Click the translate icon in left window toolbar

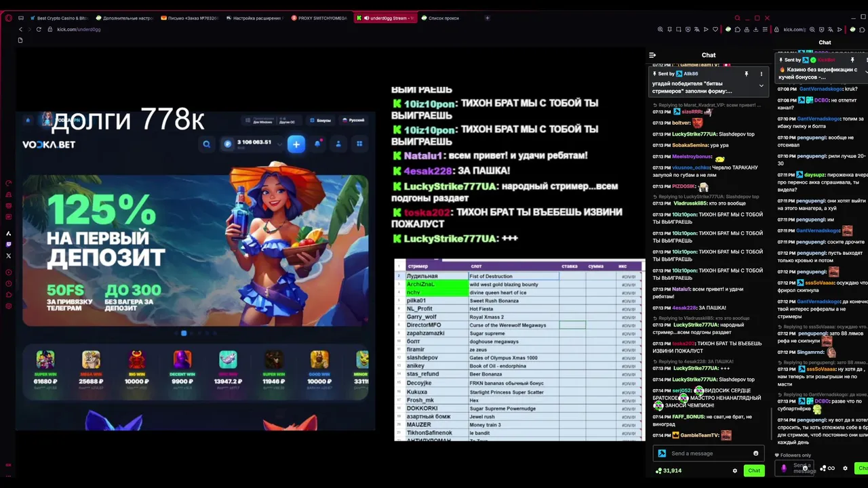(x=696, y=29)
